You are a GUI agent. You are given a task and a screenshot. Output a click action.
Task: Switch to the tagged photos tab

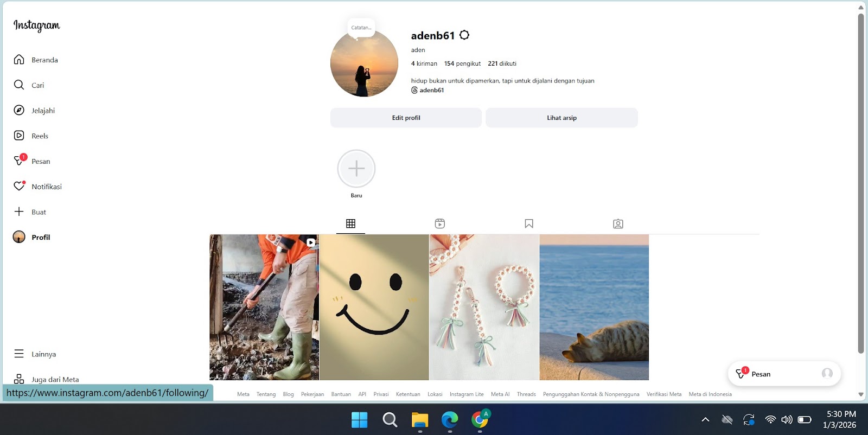point(618,223)
